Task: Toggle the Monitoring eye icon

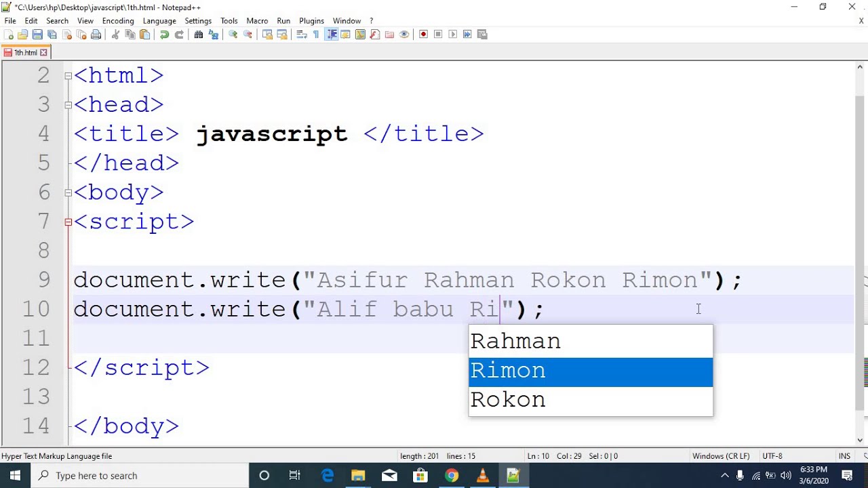Action: click(404, 34)
